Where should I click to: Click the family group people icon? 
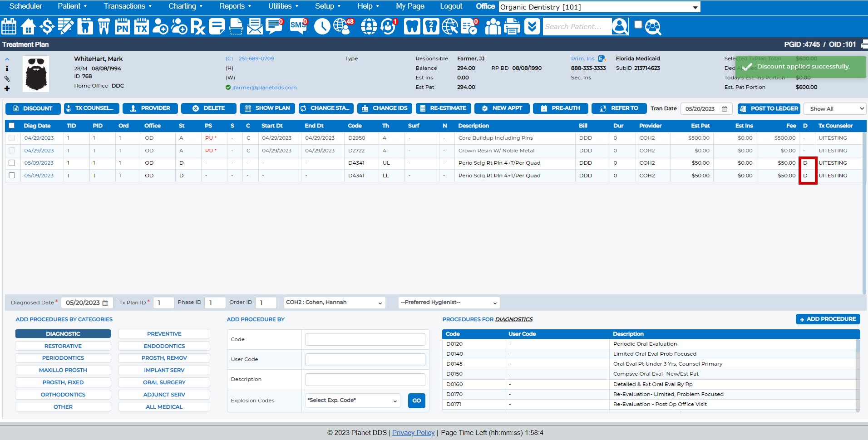coord(493,26)
